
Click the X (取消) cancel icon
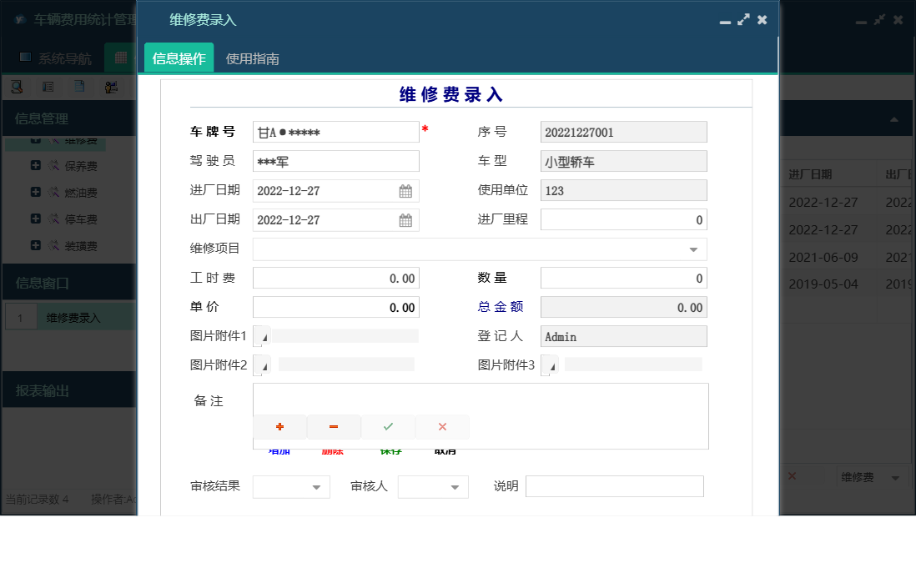442,426
